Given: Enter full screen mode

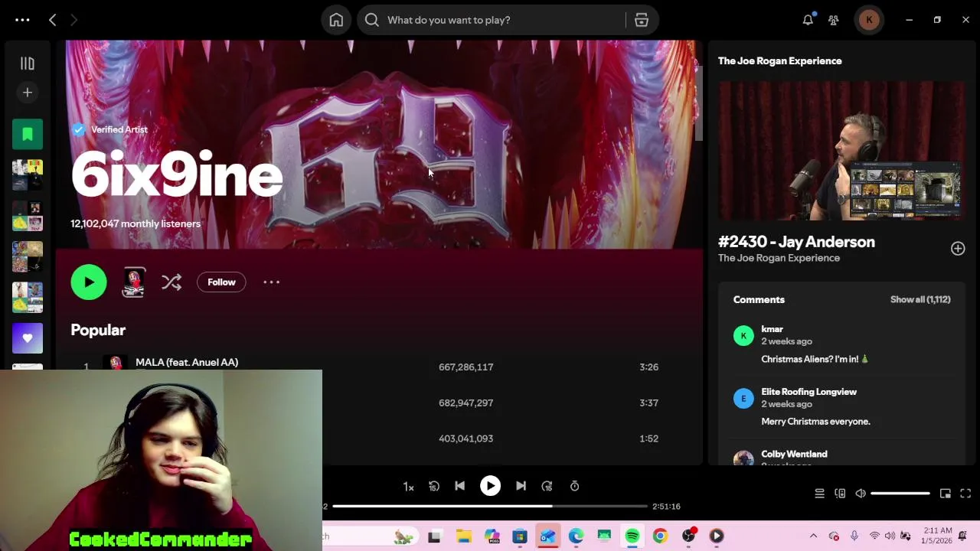Looking at the screenshot, I should click(965, 494).
